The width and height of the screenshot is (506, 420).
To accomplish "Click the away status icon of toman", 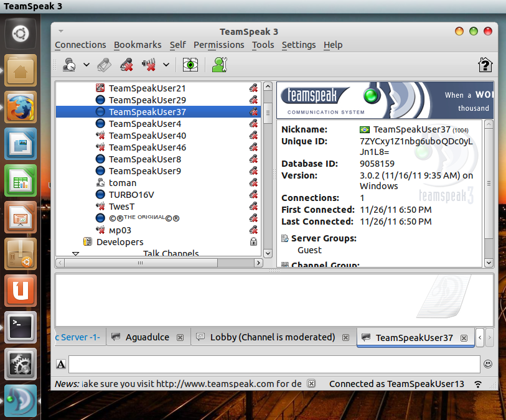I will pyautogui.click(x=100, y=182).
